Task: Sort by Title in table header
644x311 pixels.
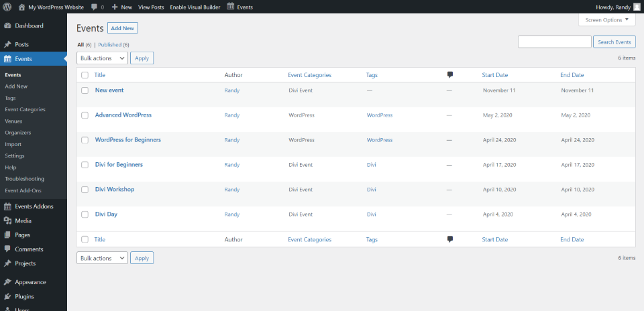Action: coord(100,75)
